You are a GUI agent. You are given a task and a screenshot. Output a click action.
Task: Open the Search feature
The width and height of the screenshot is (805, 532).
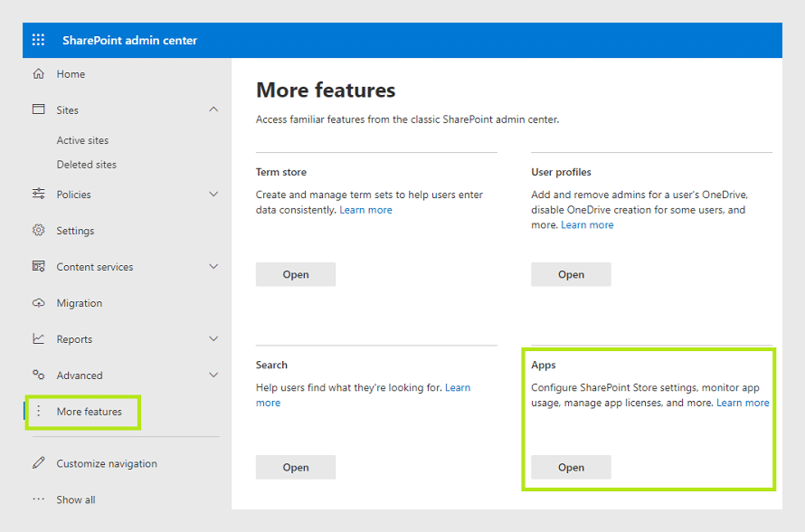[296, 467]
